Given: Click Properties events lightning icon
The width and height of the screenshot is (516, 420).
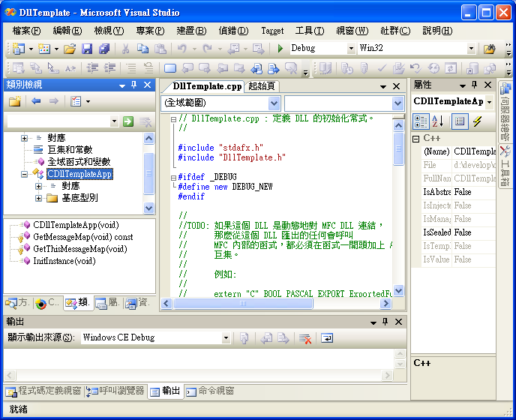Looking at the screenshot, I should pyautogui.click(x=477, y=121).
